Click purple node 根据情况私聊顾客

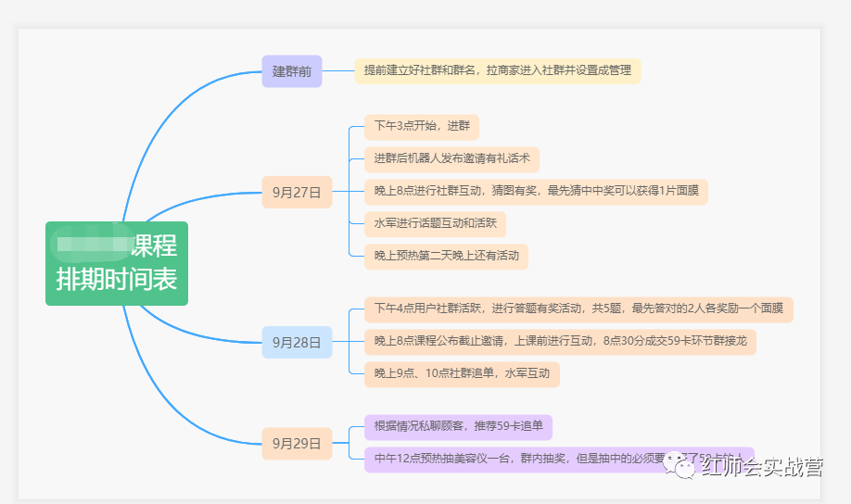tap(458, 427)
